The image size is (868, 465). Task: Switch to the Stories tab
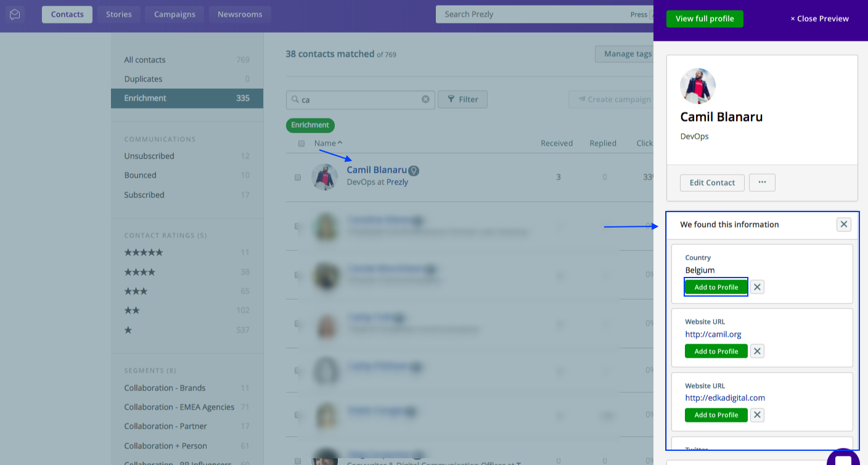[119, 14]
